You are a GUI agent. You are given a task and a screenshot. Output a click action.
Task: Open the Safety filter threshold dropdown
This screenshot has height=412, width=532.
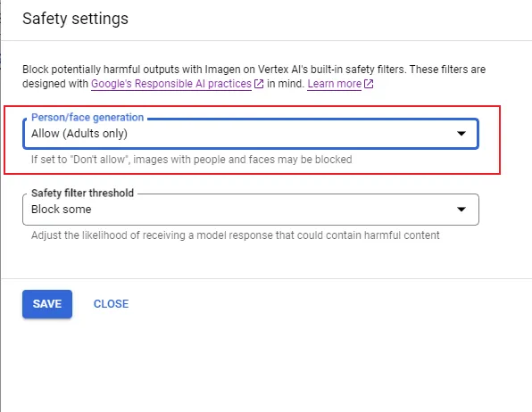251,210
